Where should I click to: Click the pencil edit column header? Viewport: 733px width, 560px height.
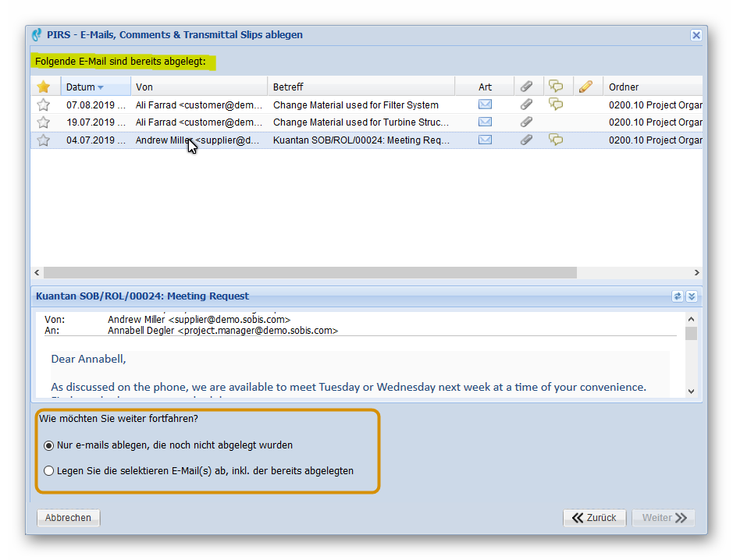pos(585,87)
